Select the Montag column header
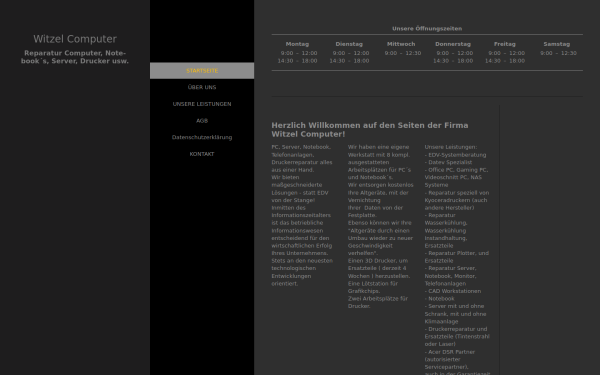The width and height of the screenshot is (600, 375). (x=297, y=44)
